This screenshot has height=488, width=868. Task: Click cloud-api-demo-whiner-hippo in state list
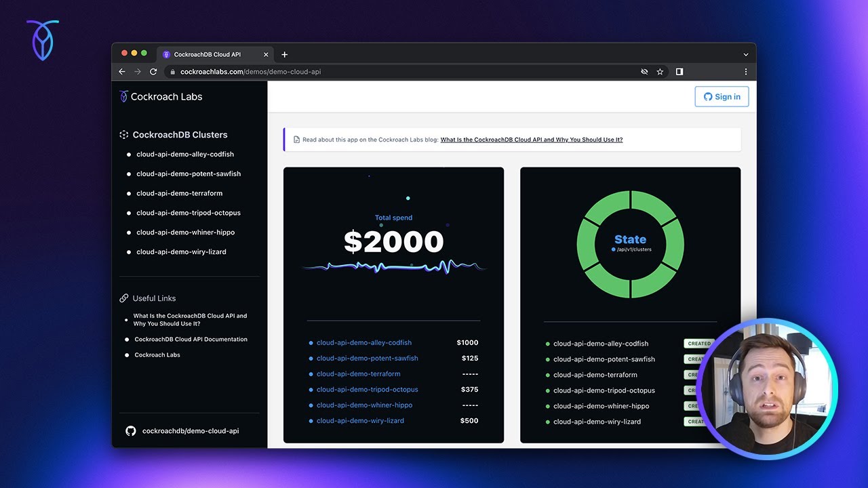(x=601, y=406)
